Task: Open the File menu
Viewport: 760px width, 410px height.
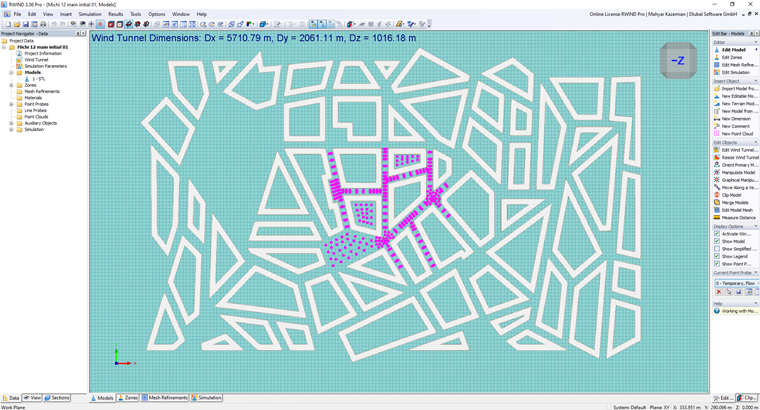Action: pos(17,14)
